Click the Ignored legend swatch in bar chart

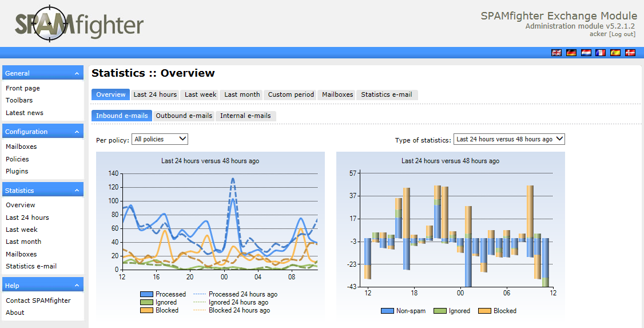pyautogui.click(x=440, y=311)
